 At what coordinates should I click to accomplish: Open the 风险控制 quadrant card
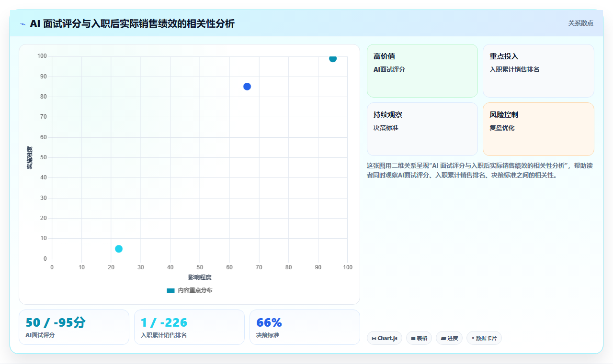pyautogui.click(x=538, y=129)
